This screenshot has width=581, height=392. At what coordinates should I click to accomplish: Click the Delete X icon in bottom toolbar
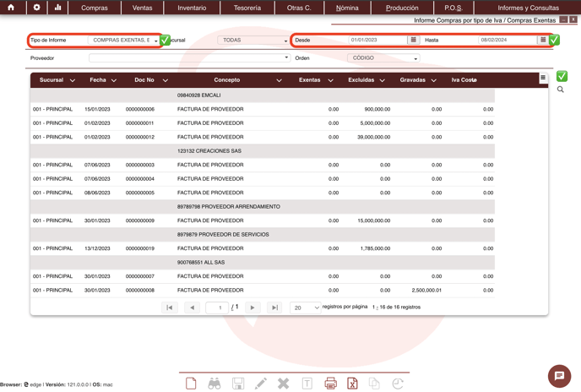tap(284, 384)
